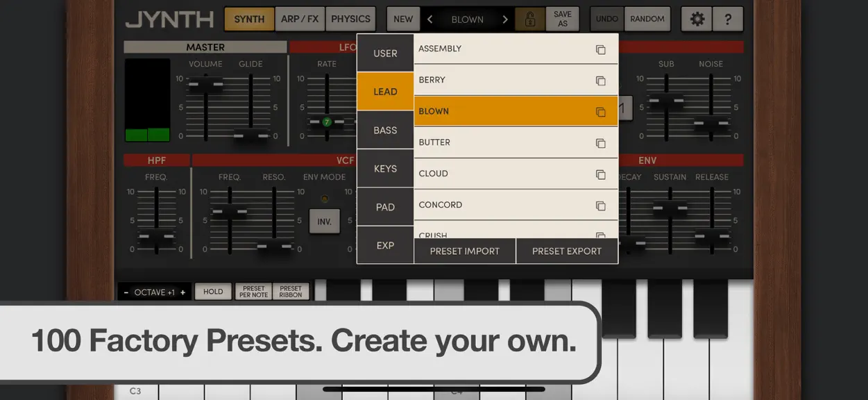The width and height of the screenshot is (868, 400).
Task: Load the BUTTER preset
Action: tap(516, 142)
